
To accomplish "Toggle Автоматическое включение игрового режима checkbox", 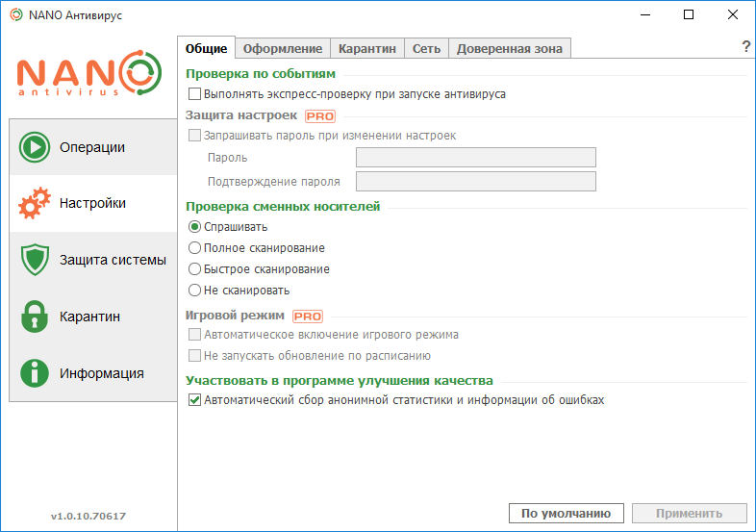I will tap(195, 334).
